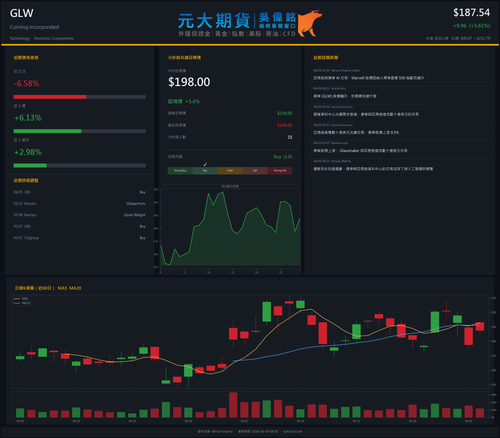Click the MA5 legend entry

[x=22, y=299]
